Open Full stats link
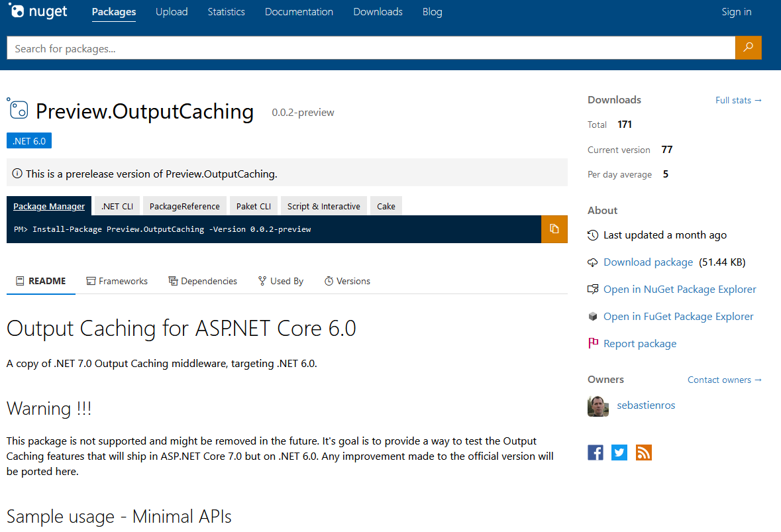 (739, 100)
